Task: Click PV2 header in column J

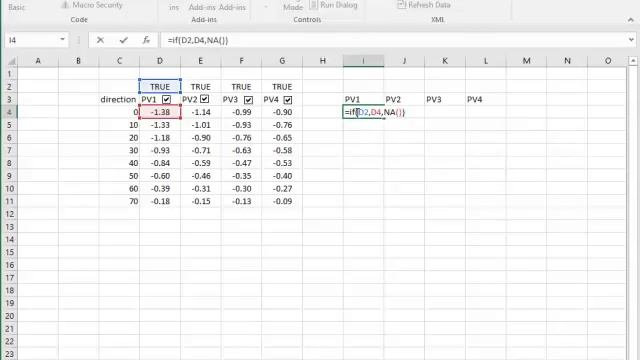Action: tap(404, 100)
